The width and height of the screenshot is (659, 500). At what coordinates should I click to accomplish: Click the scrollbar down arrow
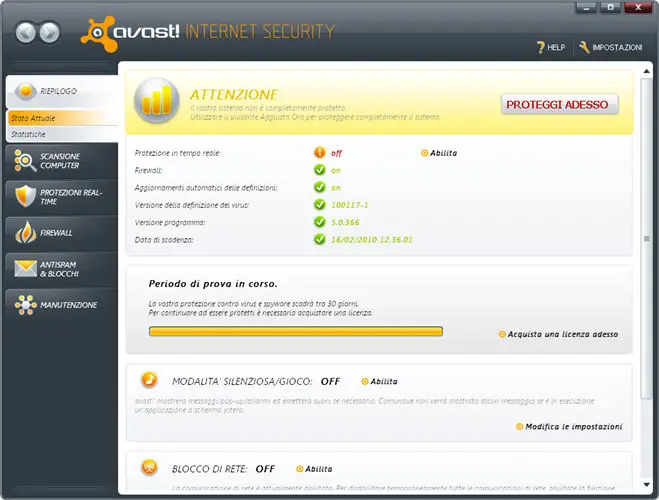click(646, 485)
